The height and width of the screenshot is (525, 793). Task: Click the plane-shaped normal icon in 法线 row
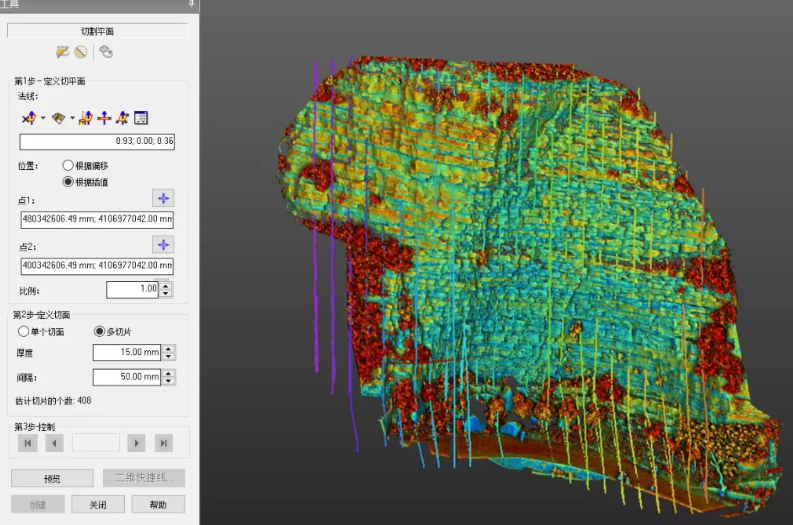click(x=59, y=118)
